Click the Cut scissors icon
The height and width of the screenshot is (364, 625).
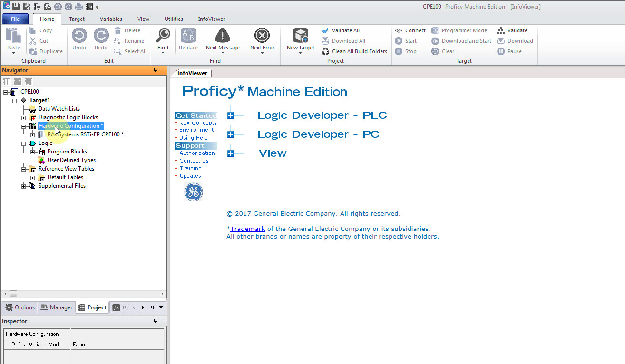(x=33, y=41)
